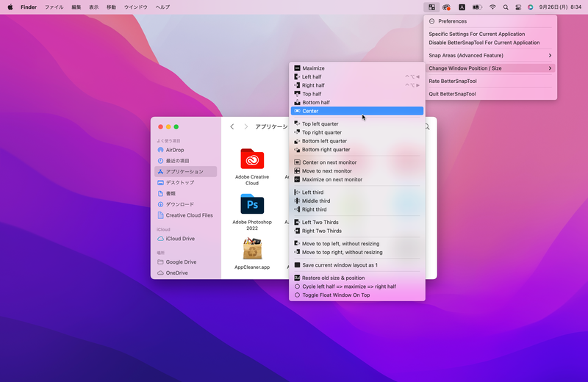
Task: Open デスクトップ in Finder sidebar
Action: tap(186, 183)
